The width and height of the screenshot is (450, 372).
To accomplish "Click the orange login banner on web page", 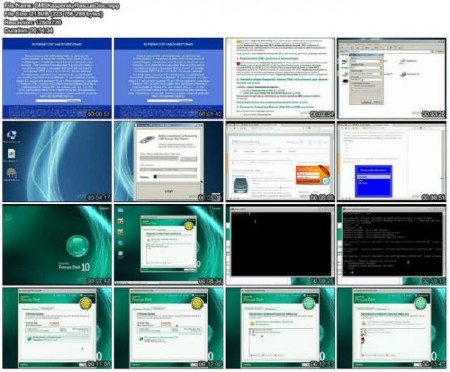I will pyautogui.click(x=312, y=175).
